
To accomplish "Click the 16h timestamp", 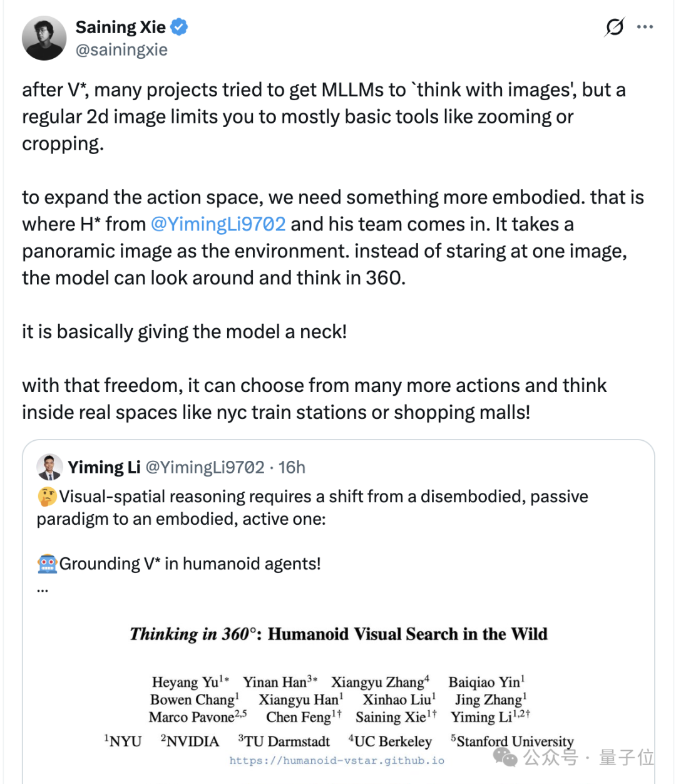I will pos(292,467).
